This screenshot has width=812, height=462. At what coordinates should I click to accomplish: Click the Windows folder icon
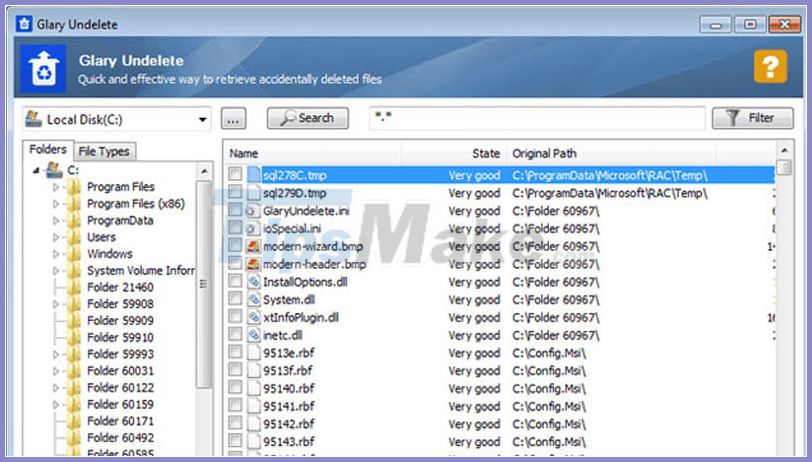74,253
